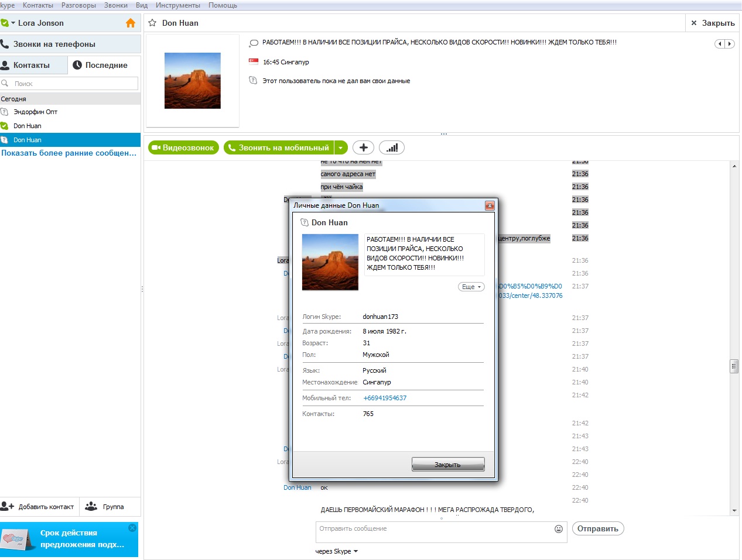Click the message самого адреса нет
Screen dimensions: 742x560
348,174
